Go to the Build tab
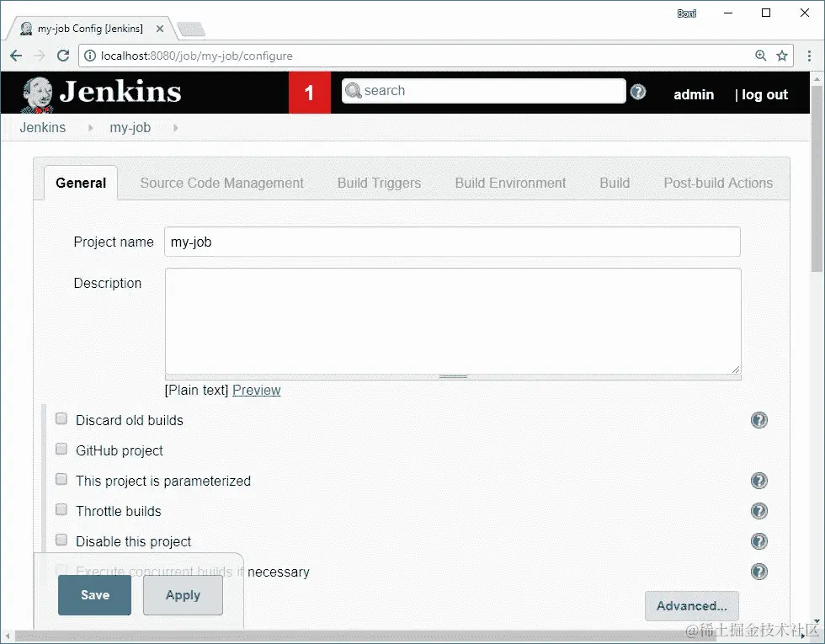 pos(615,184)
